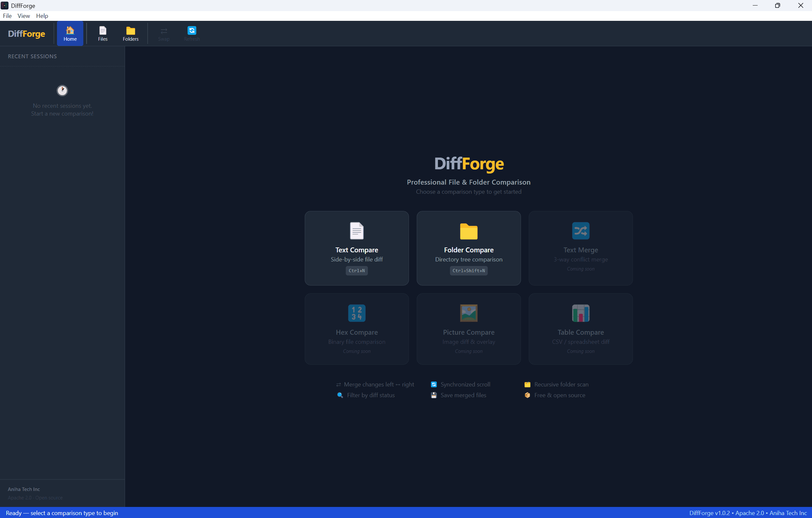Start a Folder Compare session

tap(469, 248)
